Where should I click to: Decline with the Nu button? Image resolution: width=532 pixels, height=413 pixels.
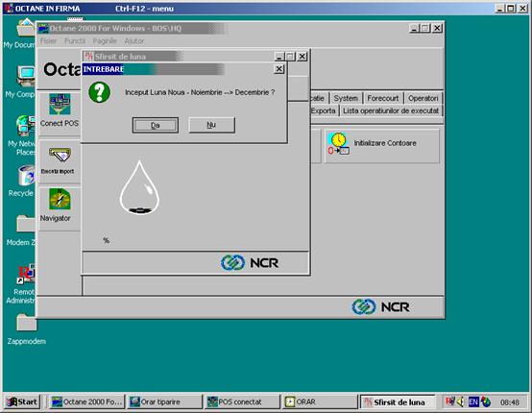pyautogui.click(x=211, y=125)
